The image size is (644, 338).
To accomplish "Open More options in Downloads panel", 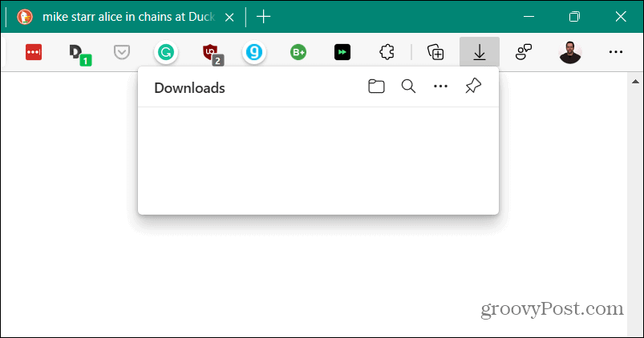I will pos(440,87).
